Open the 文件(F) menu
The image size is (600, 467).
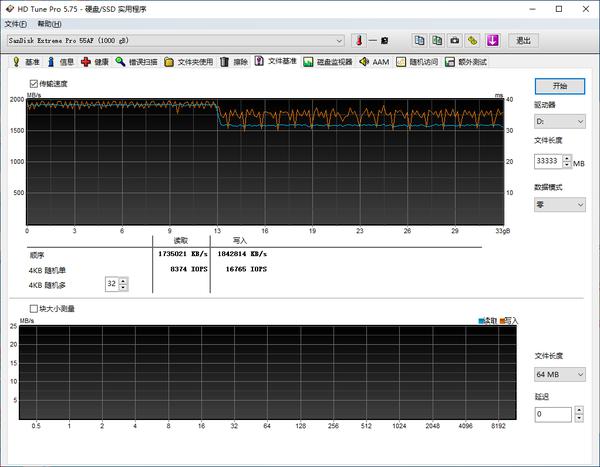(x=16, y=23)
